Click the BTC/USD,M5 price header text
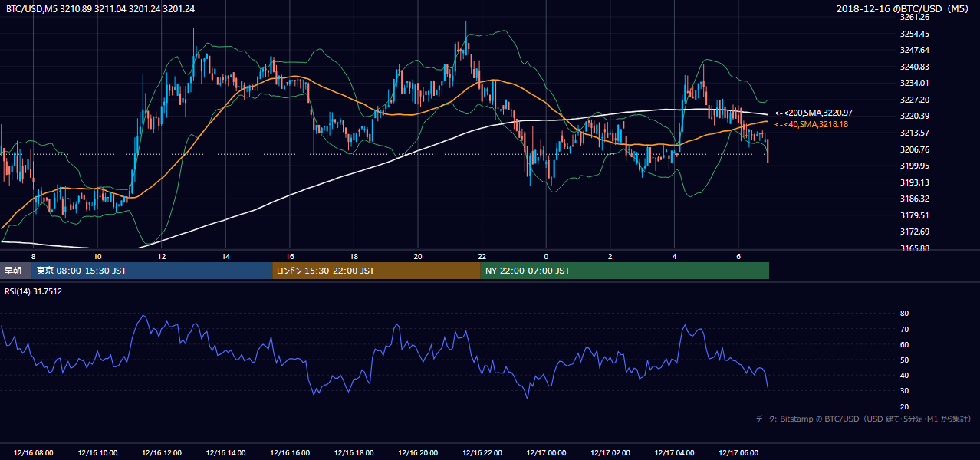This screenshot has height=460, width=980. point(100,8)
